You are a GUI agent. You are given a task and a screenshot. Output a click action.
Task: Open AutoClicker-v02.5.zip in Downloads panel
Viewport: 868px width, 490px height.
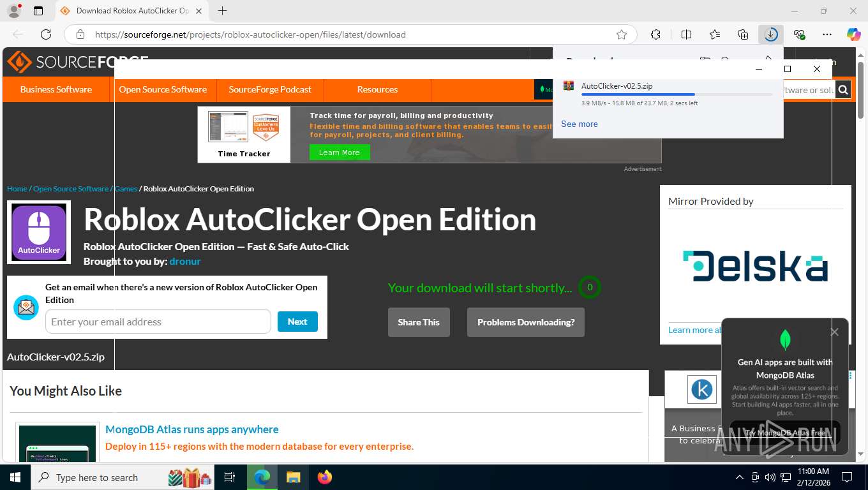617,86
